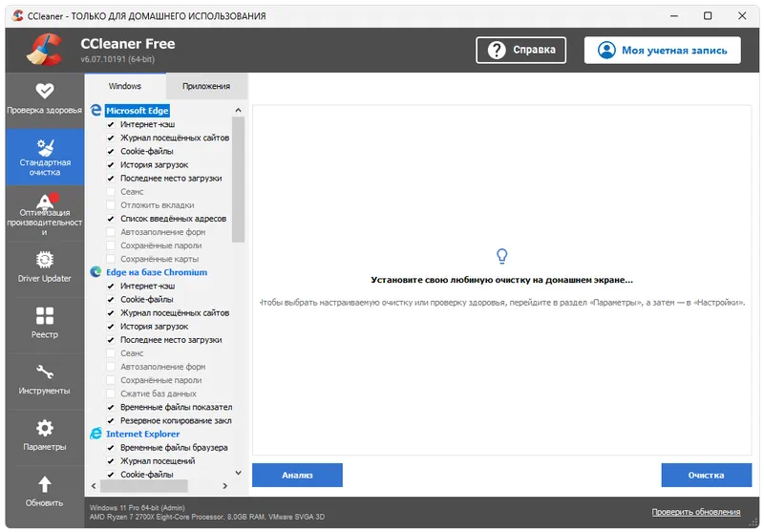The height and width of the screenshot is (532, 764).
Task: Open the Параметры gear icon
Action: tap(44, 428)
